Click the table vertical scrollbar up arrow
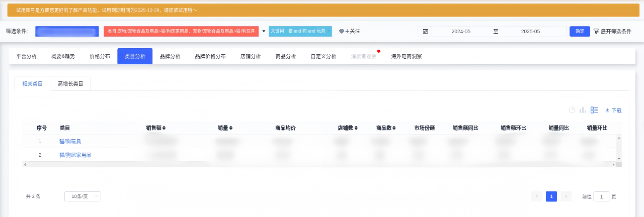This screenshot has width=644, height=217. click(619, 138)
